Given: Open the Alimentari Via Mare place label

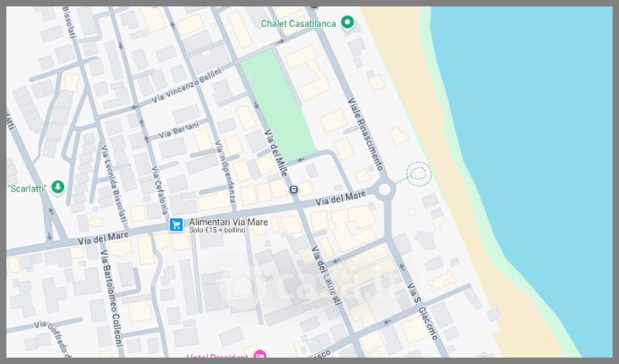Looking at the screenshot, I should tap(228, 223).
